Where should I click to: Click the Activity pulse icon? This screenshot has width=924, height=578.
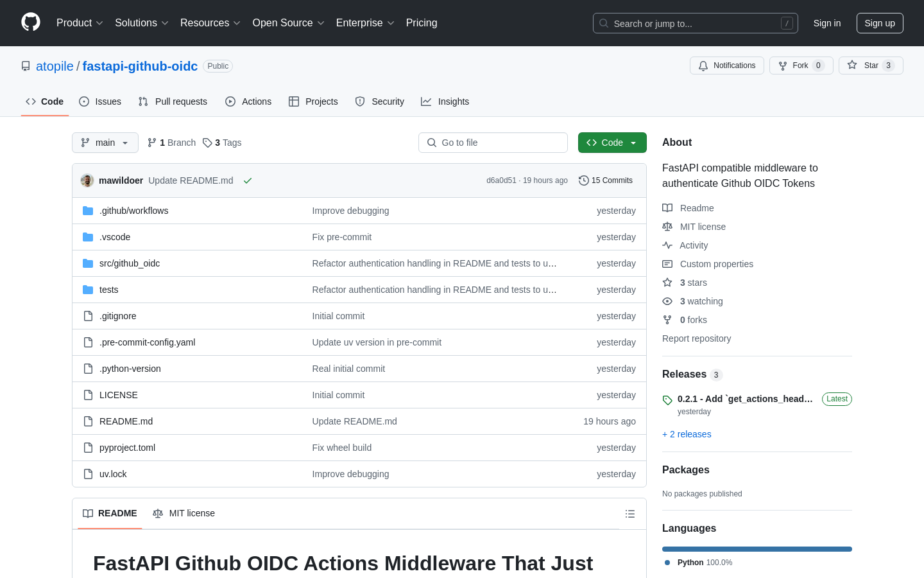[x=667, y=245]
